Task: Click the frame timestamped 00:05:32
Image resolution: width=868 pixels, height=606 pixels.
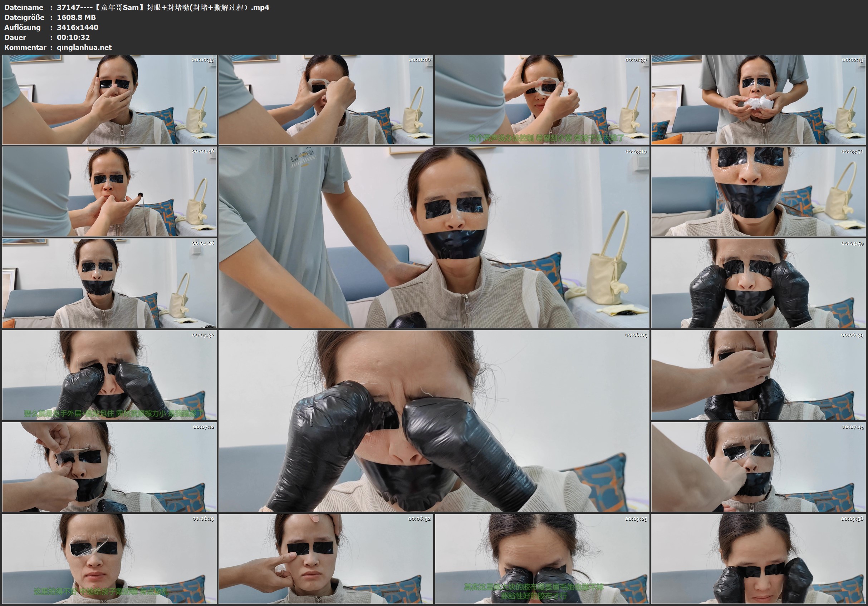Action: pyautogui.click(x=109, y=375)
